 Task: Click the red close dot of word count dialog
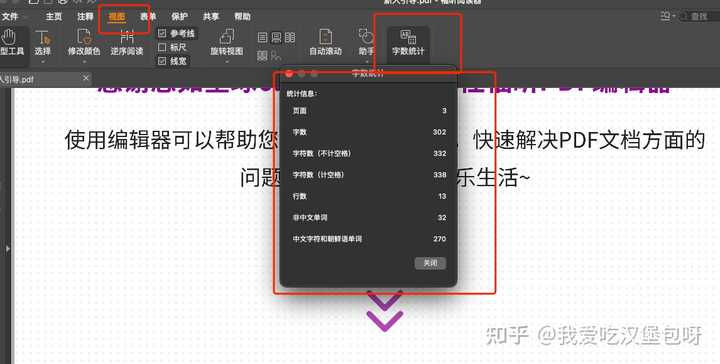coord(289,73)
